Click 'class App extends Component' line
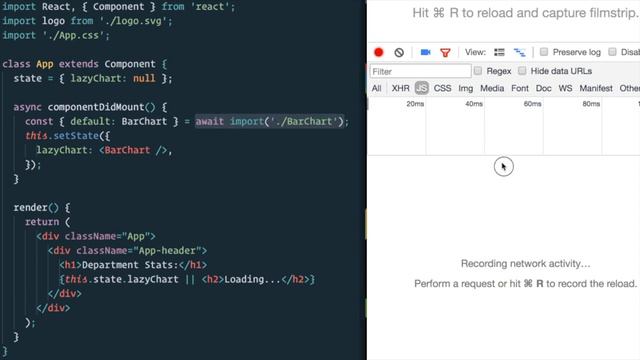This screenshot has height=360, width=640. (84, 64)
